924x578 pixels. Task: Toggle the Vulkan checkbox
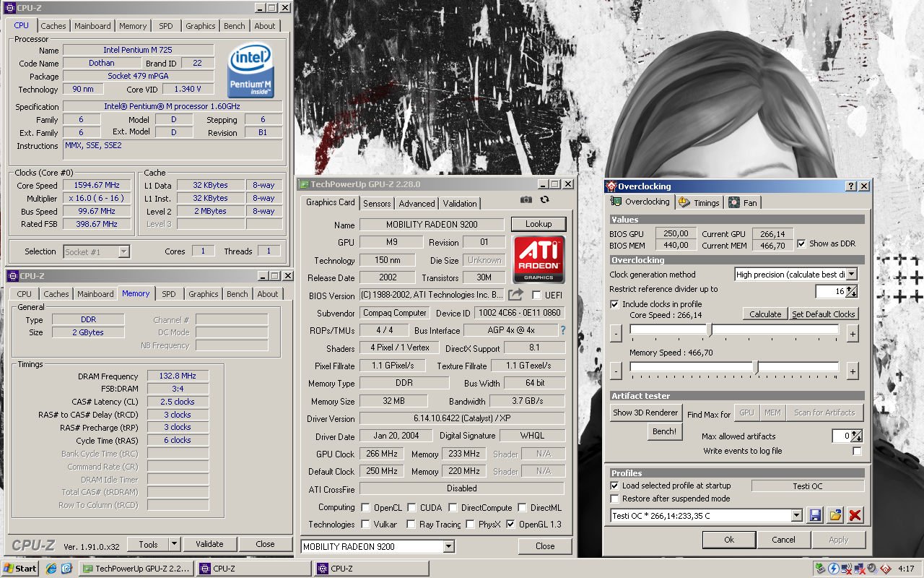366,524
